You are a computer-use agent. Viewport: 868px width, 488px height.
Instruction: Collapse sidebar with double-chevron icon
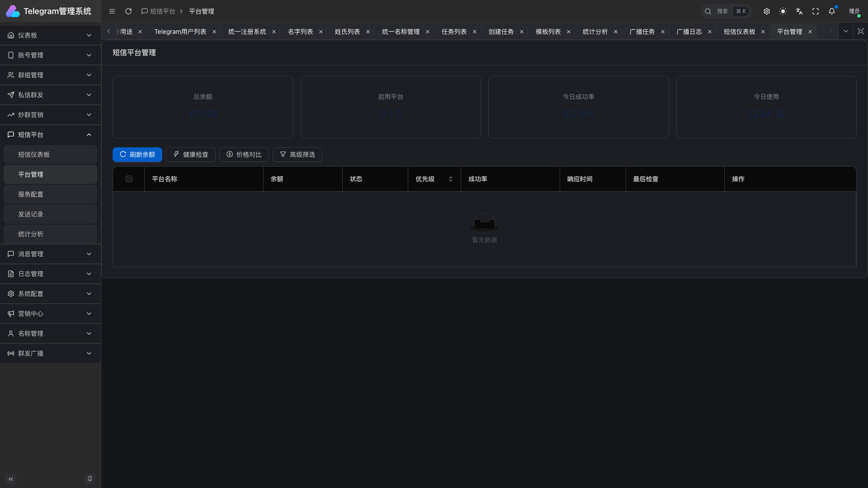pyautogui.click(x=11, y=479)
